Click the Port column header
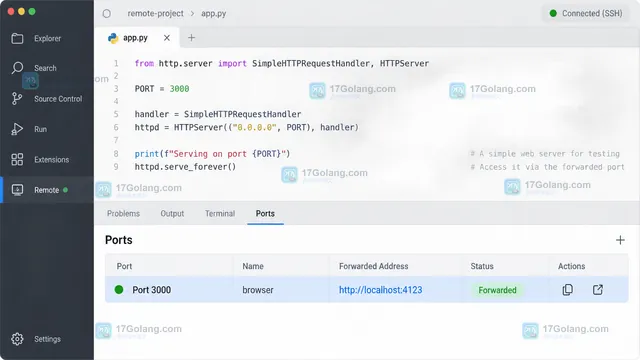 [124, 266]
